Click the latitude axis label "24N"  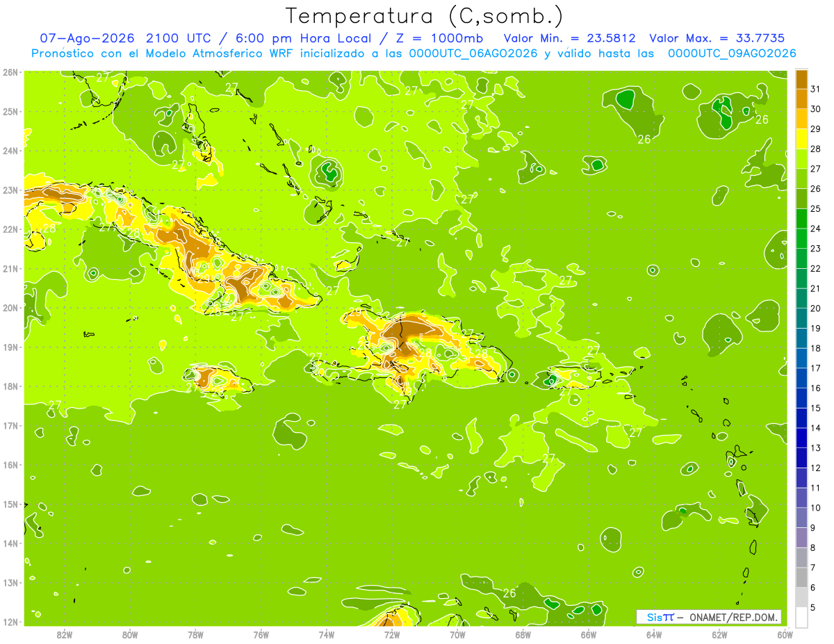[x=10, y=151]
